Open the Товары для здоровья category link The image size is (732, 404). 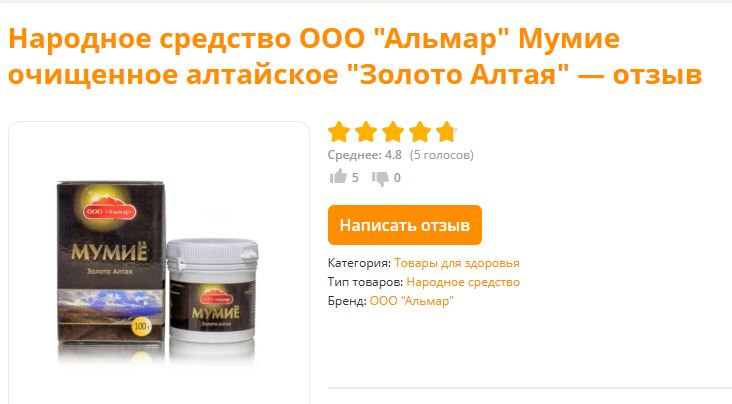pos(457,263)
